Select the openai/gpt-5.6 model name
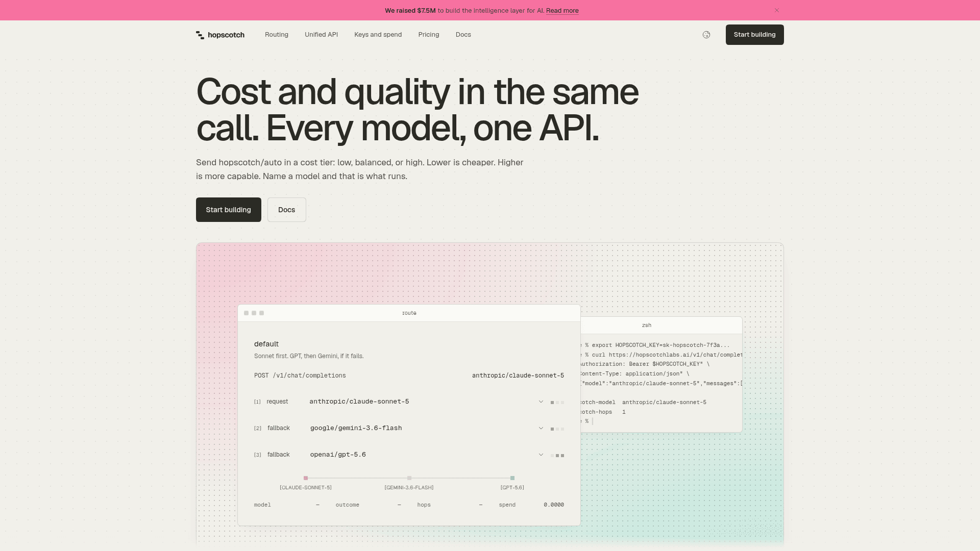This screenshot has width=980, height=551. 338,455
